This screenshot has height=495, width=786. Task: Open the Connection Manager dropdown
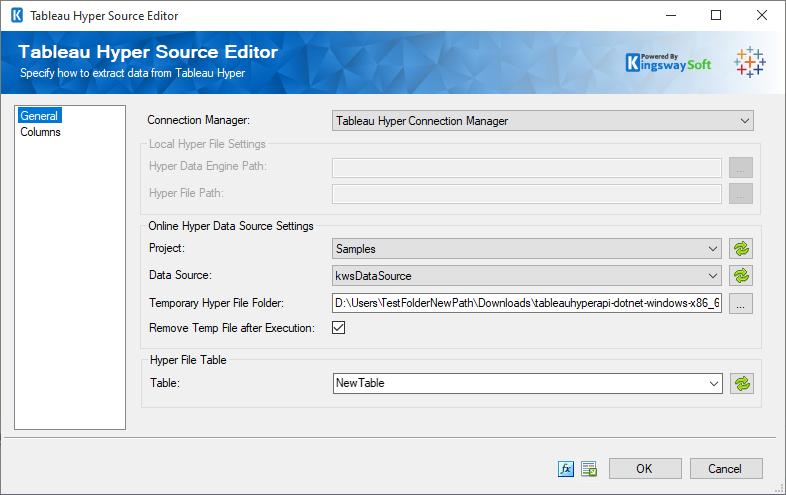(x=542, y=121)
